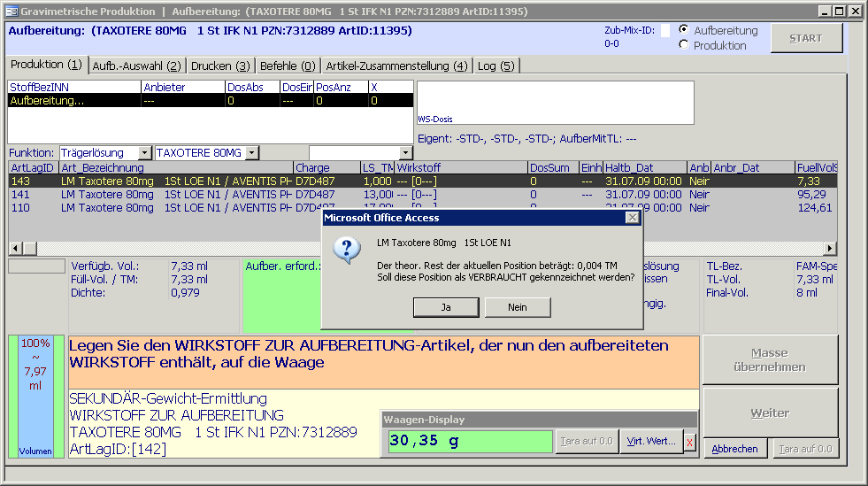The image size is (868, 486).
Task: Expand the empty combo box dropdown
Action: [x=406, y=153]
